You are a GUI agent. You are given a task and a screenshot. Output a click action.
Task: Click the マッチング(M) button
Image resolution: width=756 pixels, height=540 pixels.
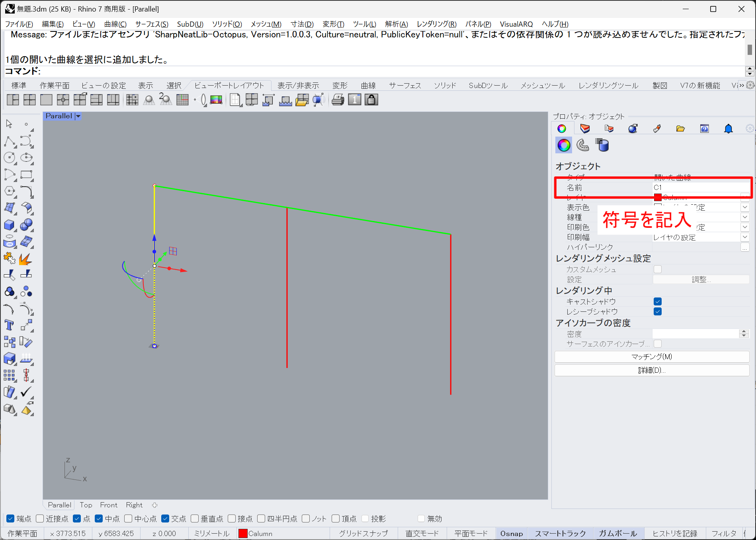click(651, 356)
